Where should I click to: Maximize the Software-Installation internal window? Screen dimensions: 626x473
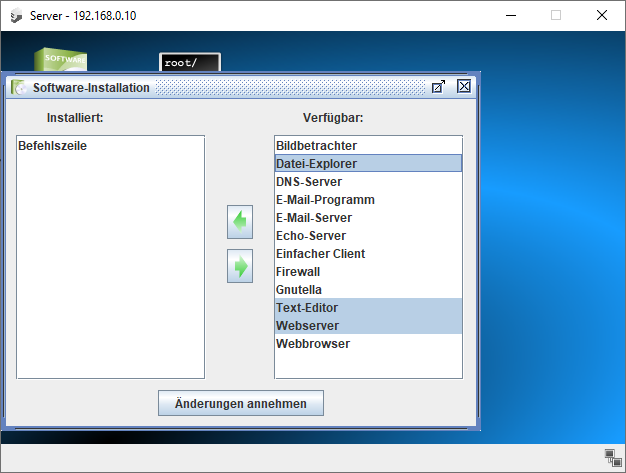tap(438, 87)
